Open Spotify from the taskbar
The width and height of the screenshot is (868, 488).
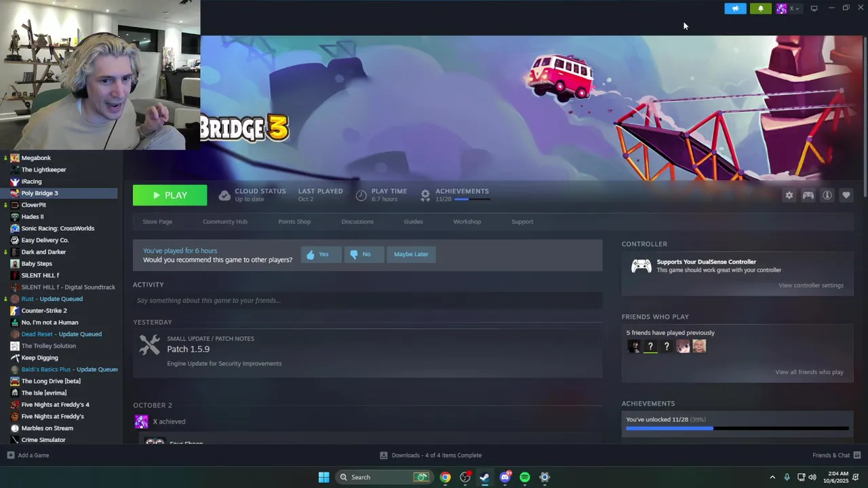(525, 477)
